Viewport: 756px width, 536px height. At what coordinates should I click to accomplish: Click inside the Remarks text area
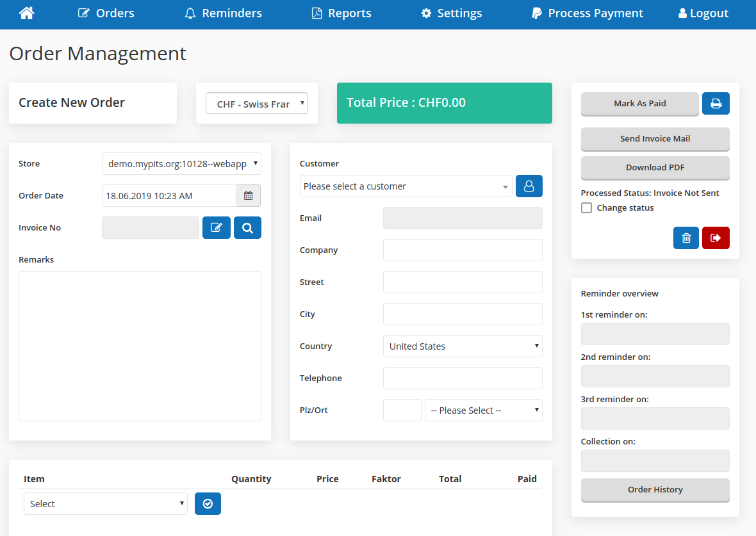(x=140, y=346)
